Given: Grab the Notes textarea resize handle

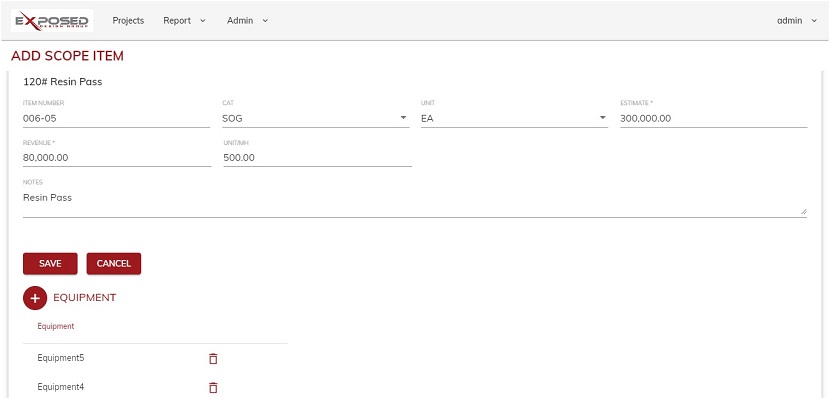Looking at the screenshot, I should click(x=804, y=211).
